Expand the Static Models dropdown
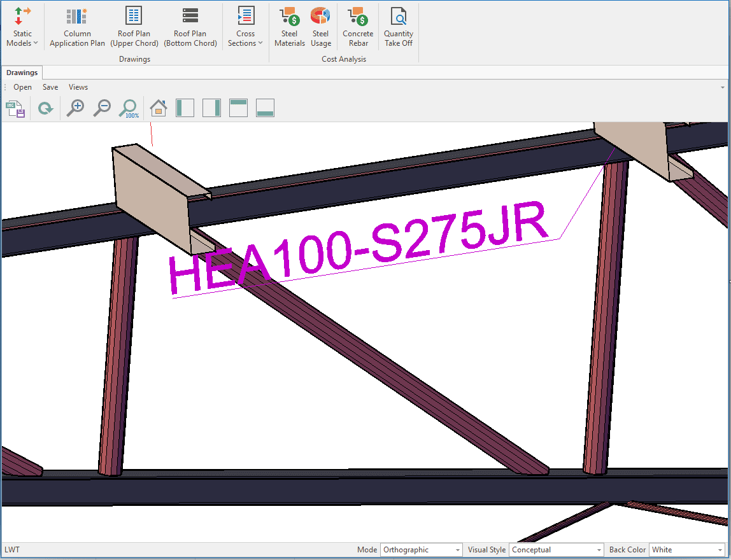 click(x=22, y=27)
